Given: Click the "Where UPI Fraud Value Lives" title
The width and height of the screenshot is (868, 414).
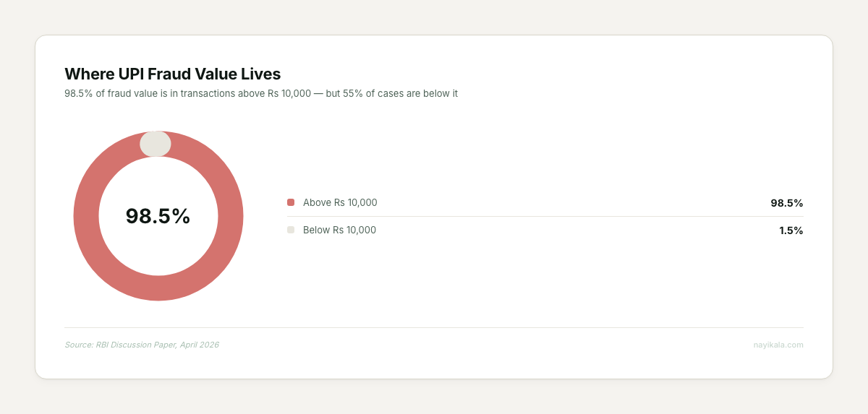Looking at the screenshot, I should 172,74.
